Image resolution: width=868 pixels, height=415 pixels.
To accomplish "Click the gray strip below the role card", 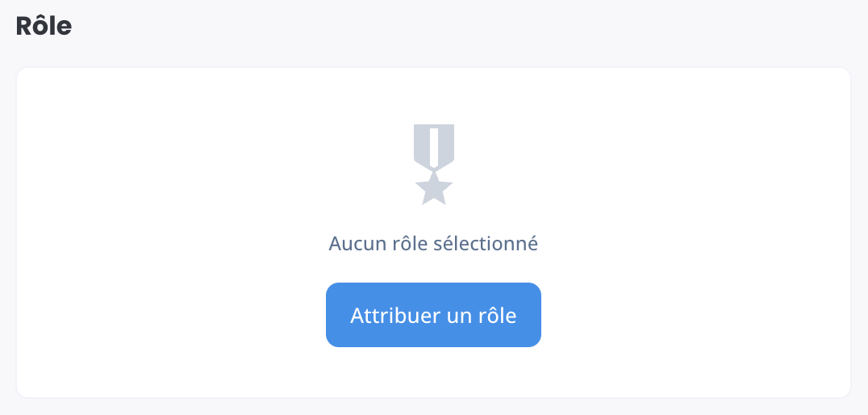I will 434,407.
